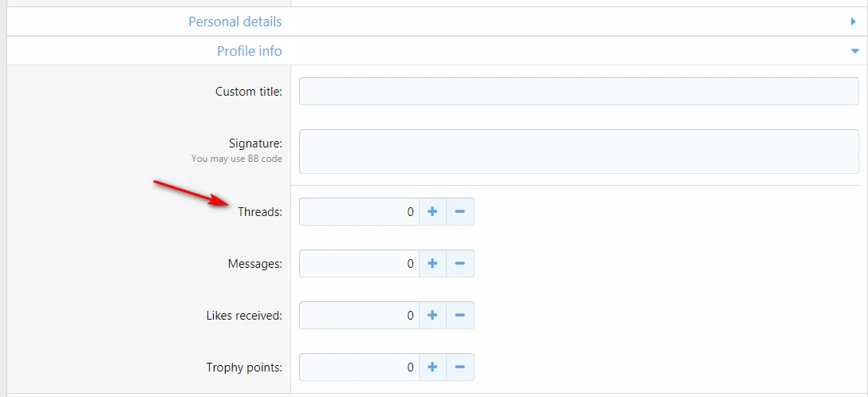The image size is (868, 397).
Task: Increase the Threads count with plus icon
Action: [432, 212]
